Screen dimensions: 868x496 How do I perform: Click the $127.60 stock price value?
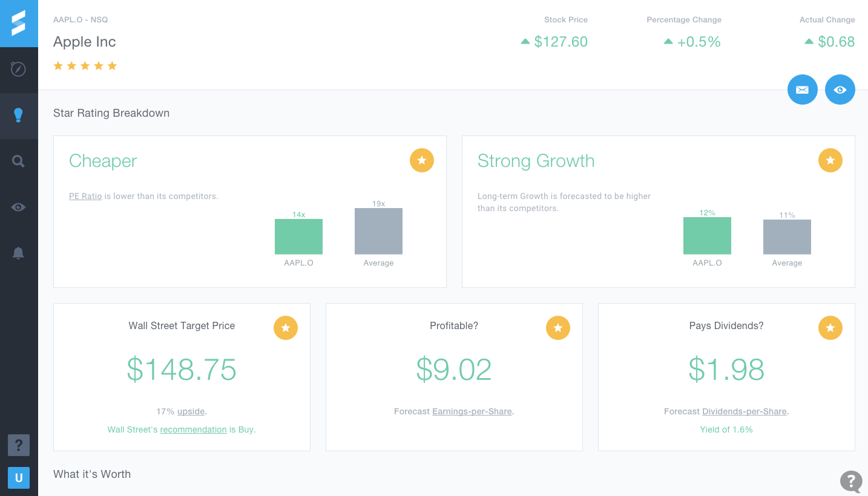click(561, 42)
